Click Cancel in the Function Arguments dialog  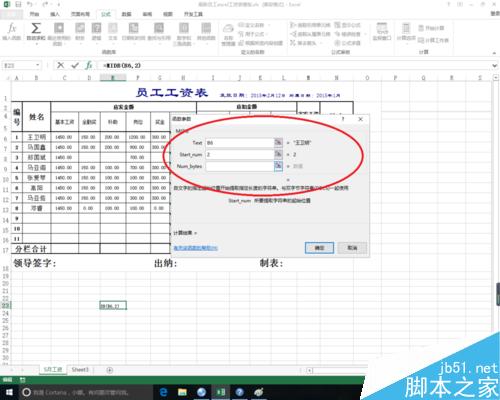[352, 248]
